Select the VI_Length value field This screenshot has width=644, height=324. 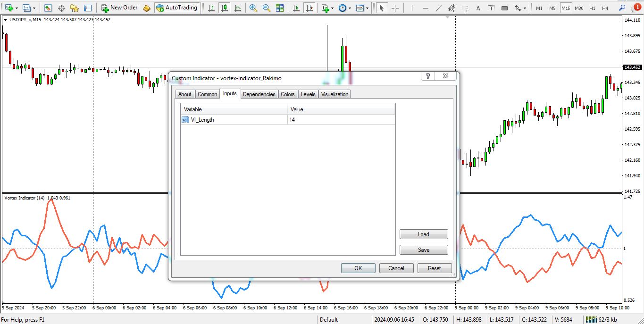pos(341,120)
